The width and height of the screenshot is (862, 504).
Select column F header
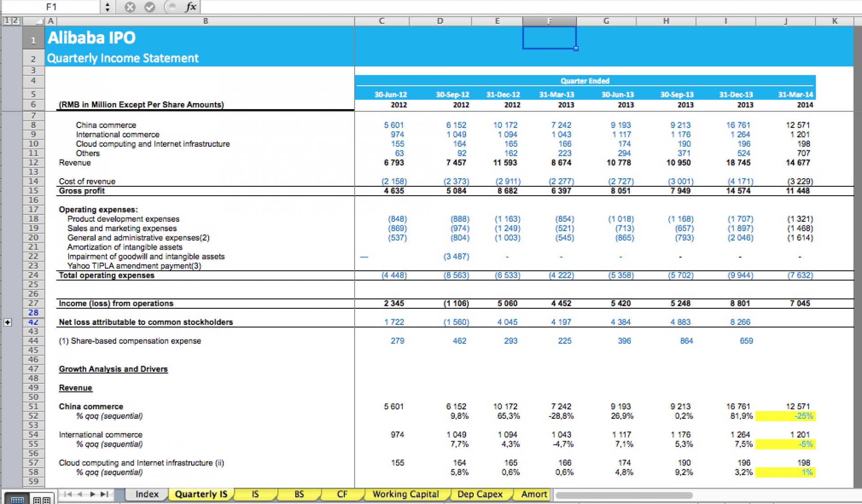coord(550,21)
